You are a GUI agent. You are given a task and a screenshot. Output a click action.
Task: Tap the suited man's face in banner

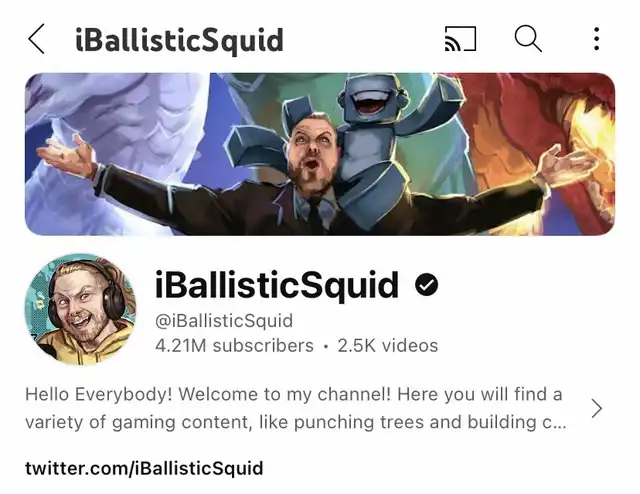[x=311, y=151]
